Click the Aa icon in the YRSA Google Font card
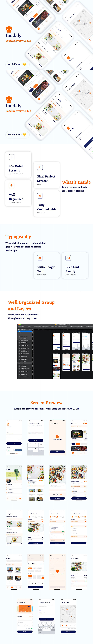This screenshot has height=644, width=93. pyautogui.click(x=40, y=258)
